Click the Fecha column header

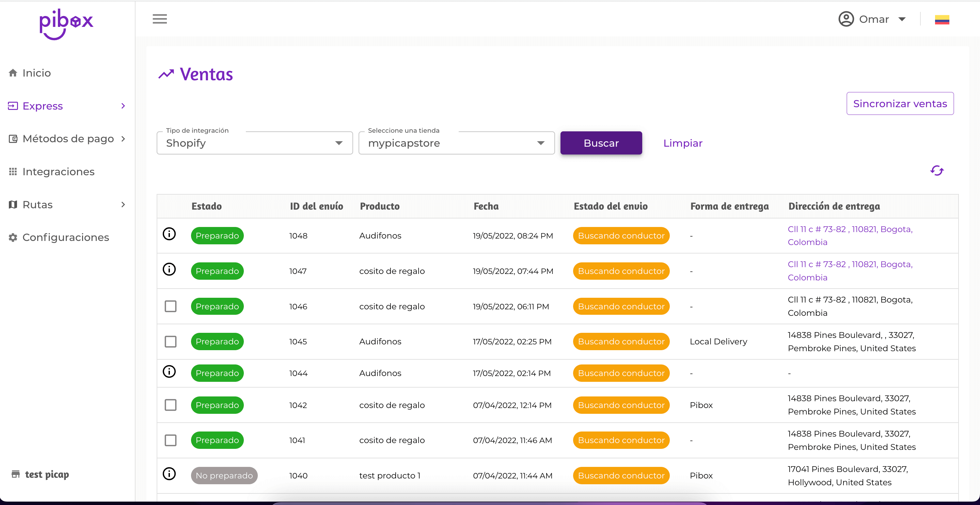(x=486, y=206)
